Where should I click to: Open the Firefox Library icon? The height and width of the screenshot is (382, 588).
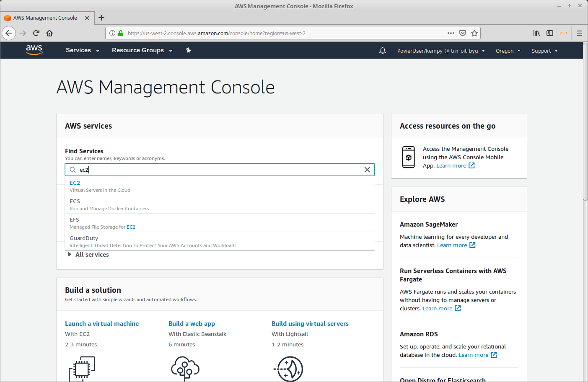click(536, 33)
